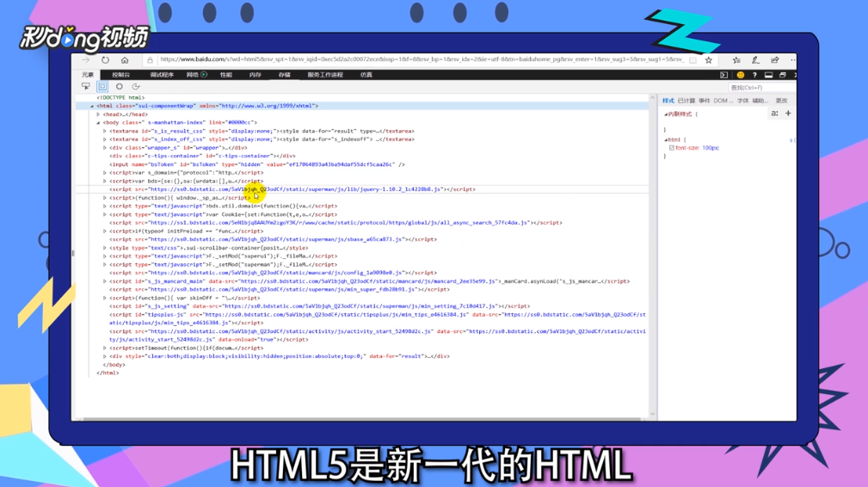Viewport: 868px width, 487px height.
Task: Open the jquery-1.10.2 script source link
Action: coord(295,189)
